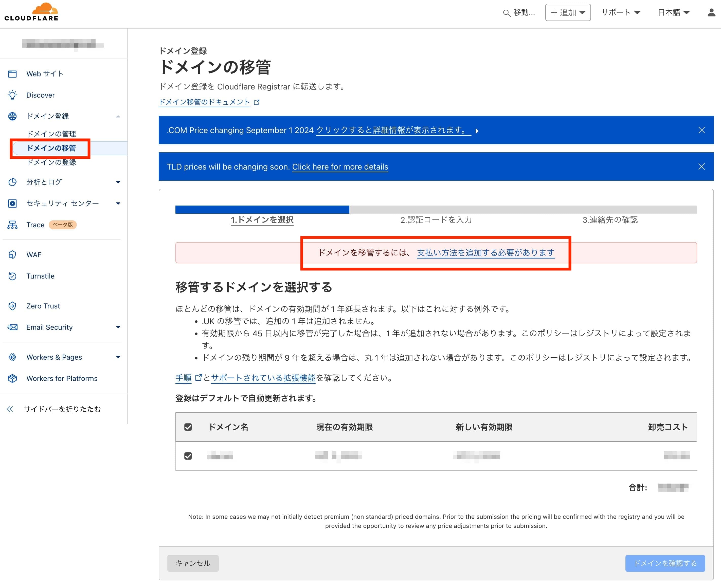Open Discover in sidebar
The image size is (721, 588).
tap(41, 95)
